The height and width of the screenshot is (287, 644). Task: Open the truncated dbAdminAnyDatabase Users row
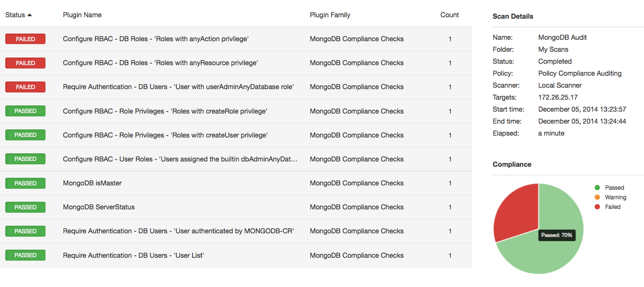click(236, 159)
